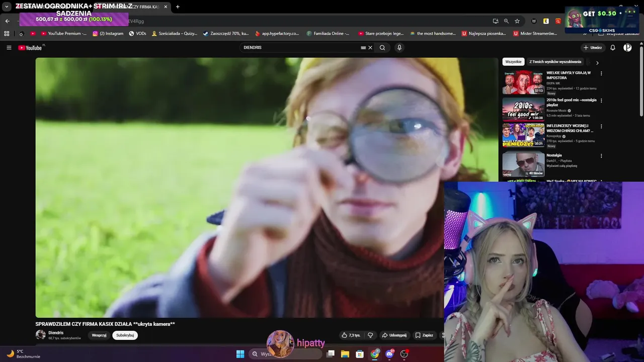Click the Wesprzyj button
The image size is (644, 362).
[99, 335]
